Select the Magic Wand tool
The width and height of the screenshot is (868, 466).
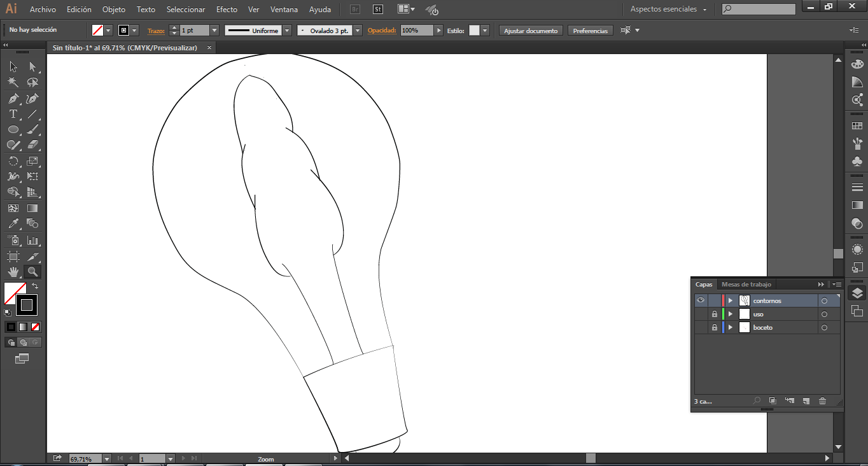point(13,83)
